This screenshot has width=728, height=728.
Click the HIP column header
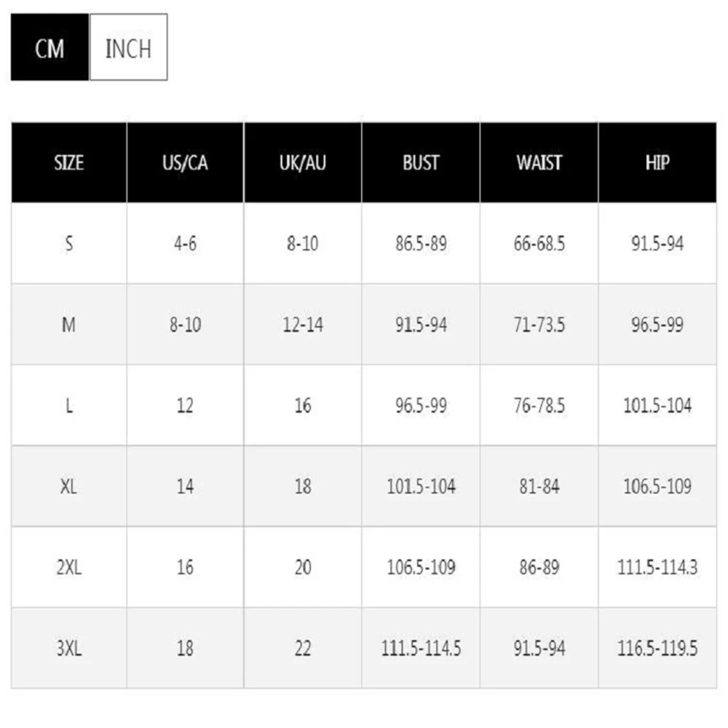(x=657, y=162)
